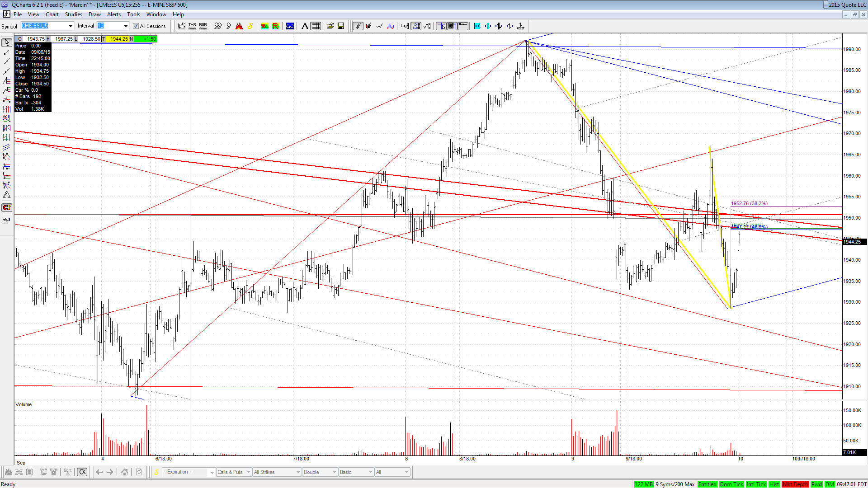Toggle the crosshair cursor mode
Viewport: 868px width, 488px height.
click(x=441, y=26)
